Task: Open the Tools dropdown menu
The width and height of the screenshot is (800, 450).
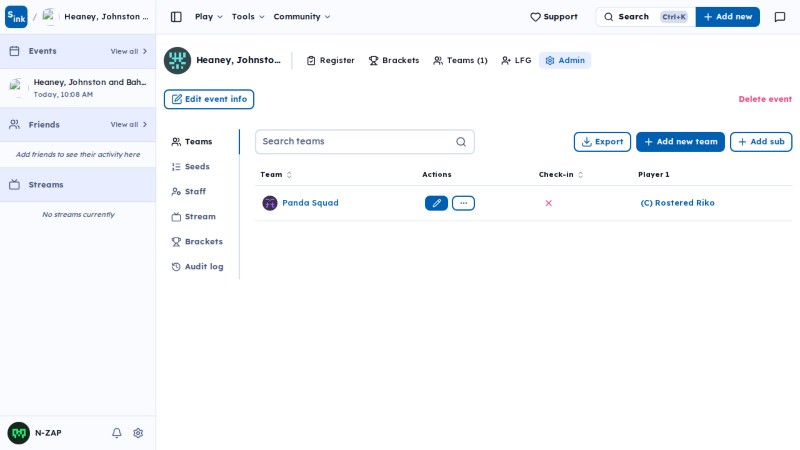Action: click(248, 17)
